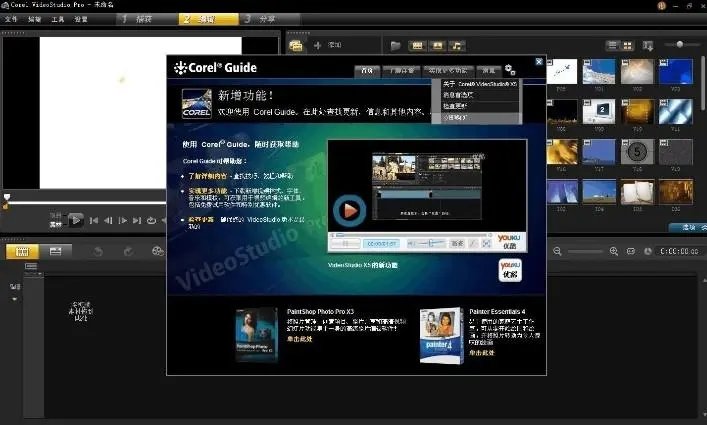The image size is (707, 425).
Task: Switch to step 2 Edit tab
Action: point(208,19)
